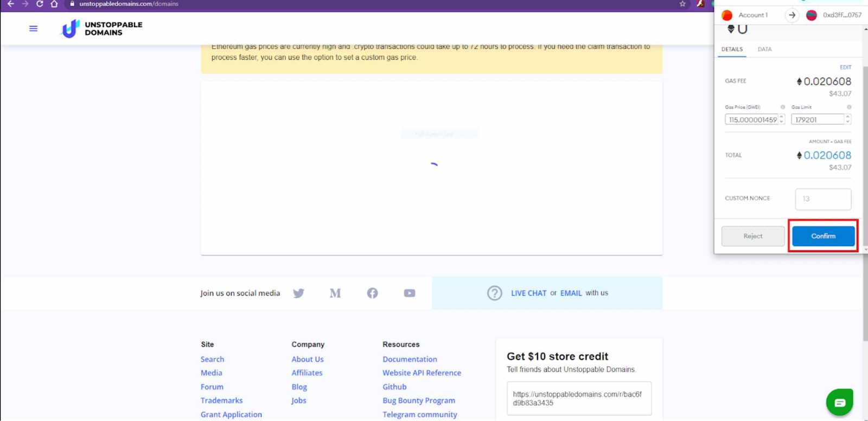Open the Documentation link

(410, 359)
